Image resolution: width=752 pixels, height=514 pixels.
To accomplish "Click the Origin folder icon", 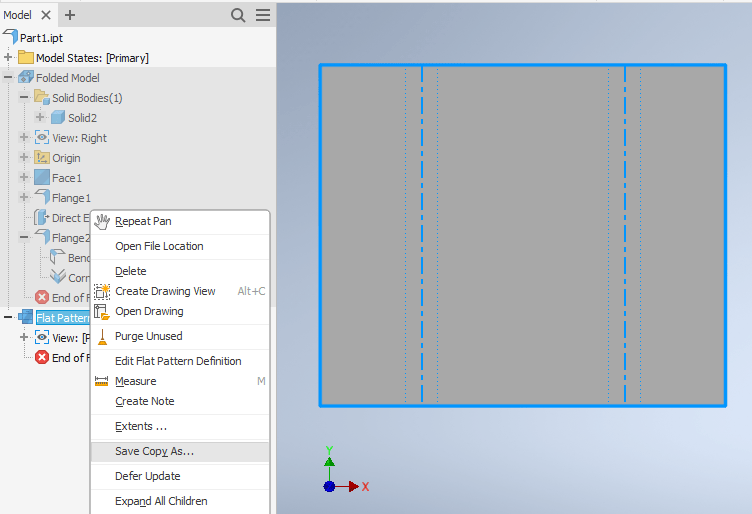I will (x=42, y=158).
